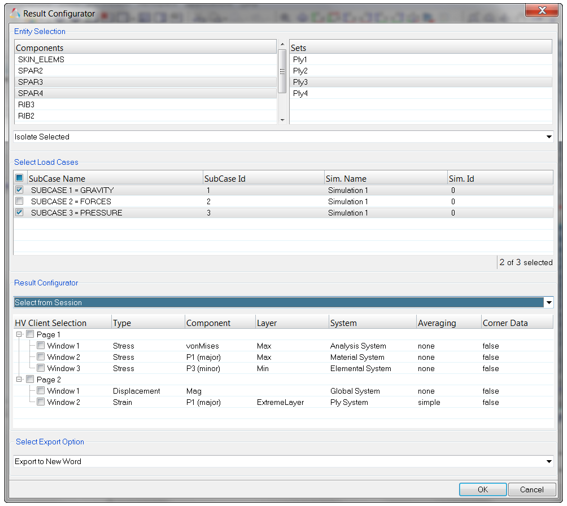Image resolution: width=567 pixels, height=506 pixels.
Task: Toggle the select-all load cases header checkbox
Action: 20,178
